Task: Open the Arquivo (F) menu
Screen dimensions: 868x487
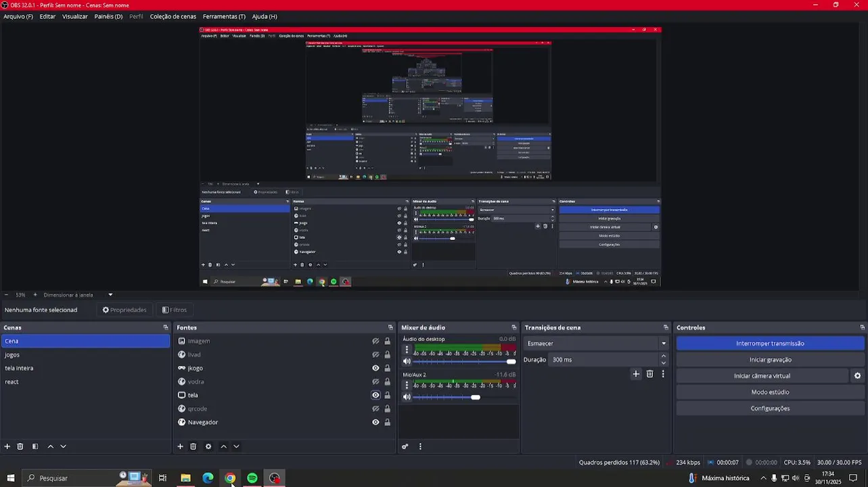Action: pos(18,16)
